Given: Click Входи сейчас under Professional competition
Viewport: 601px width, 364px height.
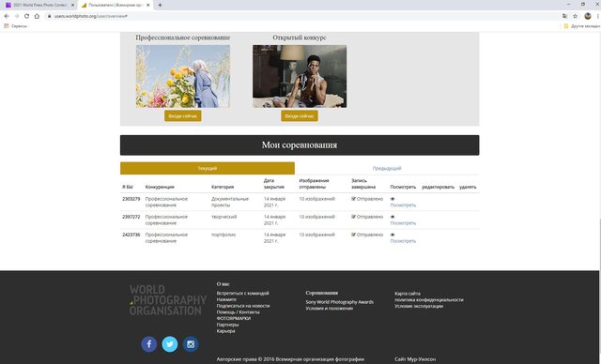Looking at the screenshot, I should pyautogui.click(x=183, y=116).
